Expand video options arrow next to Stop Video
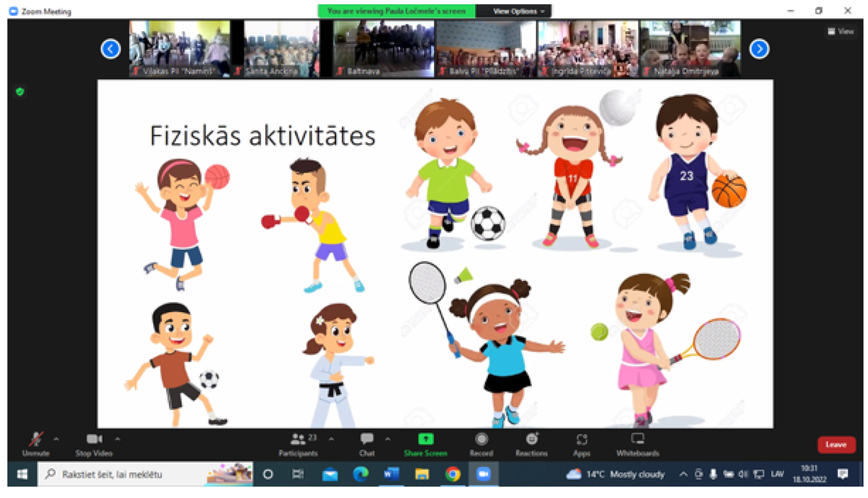This screenshot has height=498, width=868. click(117, 440)
